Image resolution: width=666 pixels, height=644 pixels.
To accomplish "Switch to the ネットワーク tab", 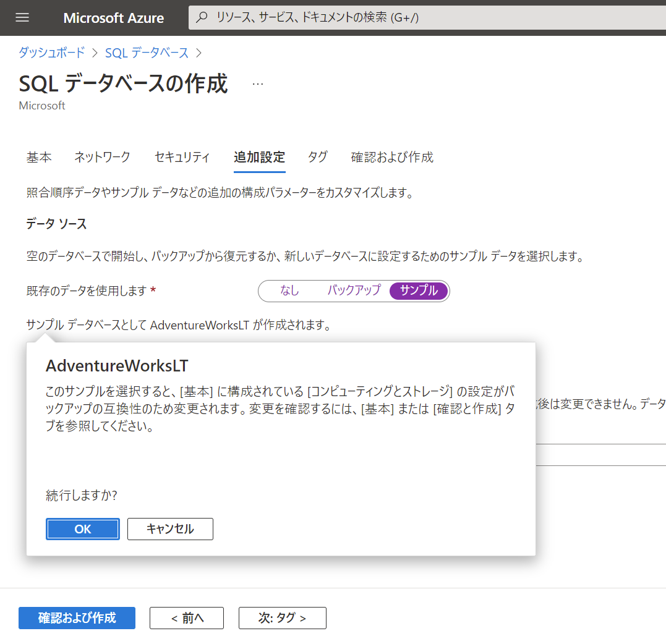I will 103,157.
